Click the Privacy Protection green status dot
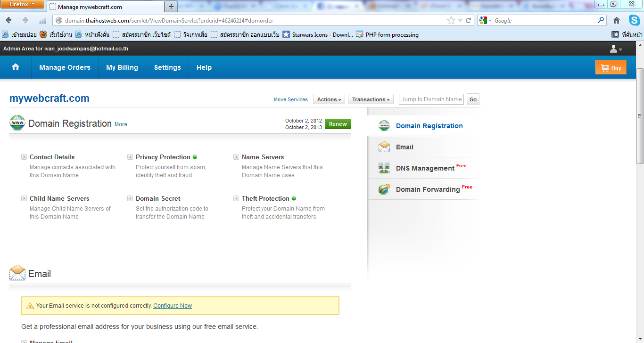 [195, 157]
